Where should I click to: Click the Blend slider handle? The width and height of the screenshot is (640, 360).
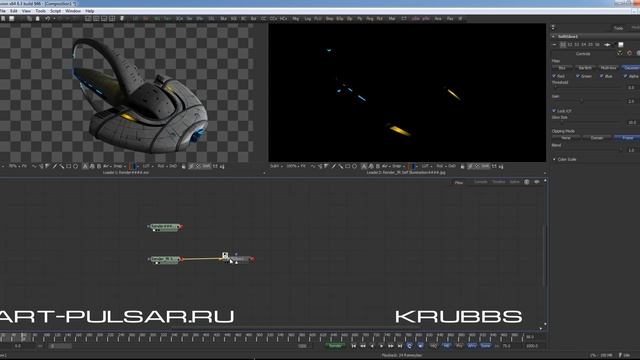pyautogui.click(x=621, y=150)
